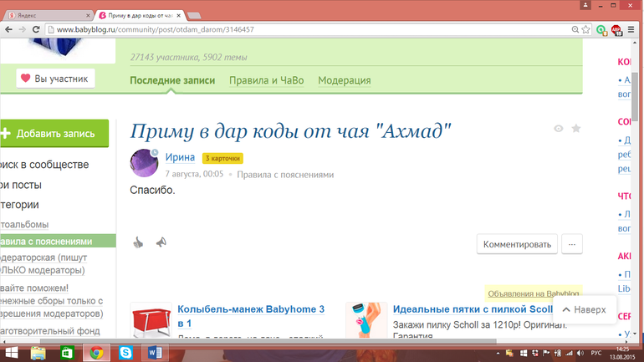
Task: Click the vertical page scrollbar thumb
Action: 635,95
